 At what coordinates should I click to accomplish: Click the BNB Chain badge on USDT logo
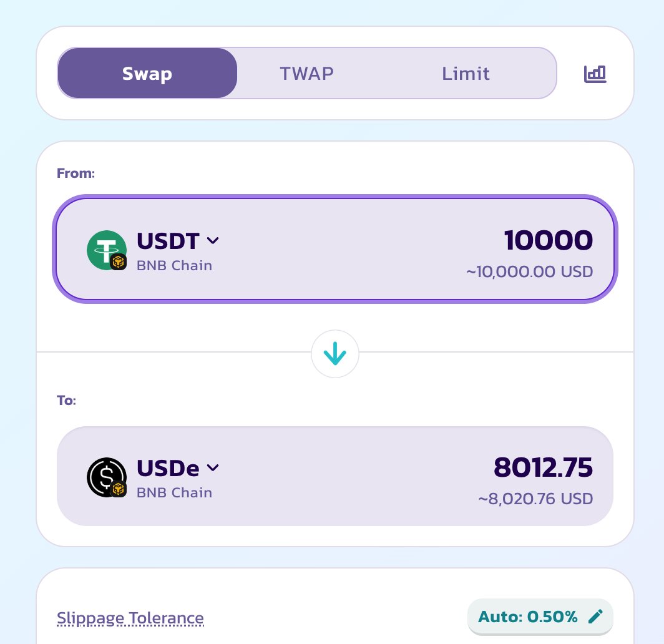point(118,262)
